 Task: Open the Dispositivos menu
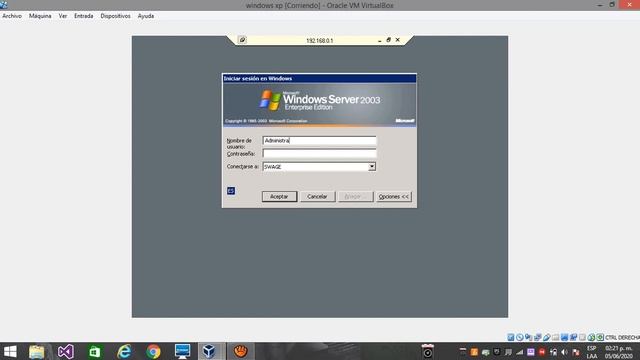pyautogui.click(x=116, y=16)
